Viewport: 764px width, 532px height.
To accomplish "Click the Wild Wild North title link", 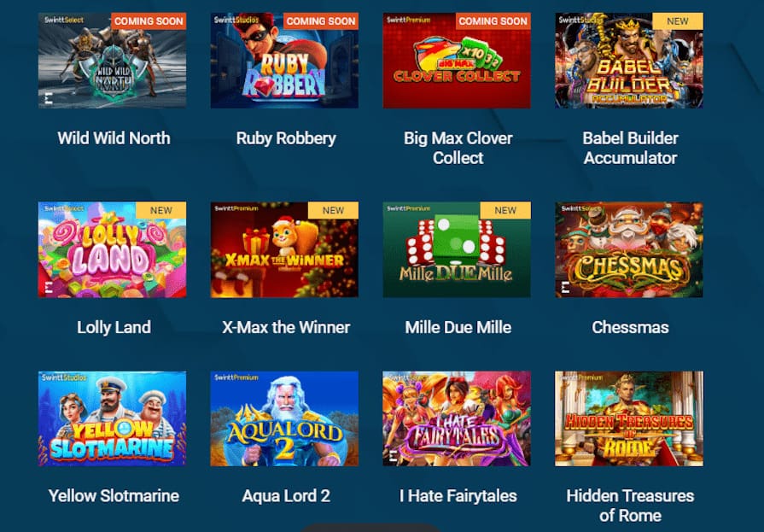I will (114, 138).
